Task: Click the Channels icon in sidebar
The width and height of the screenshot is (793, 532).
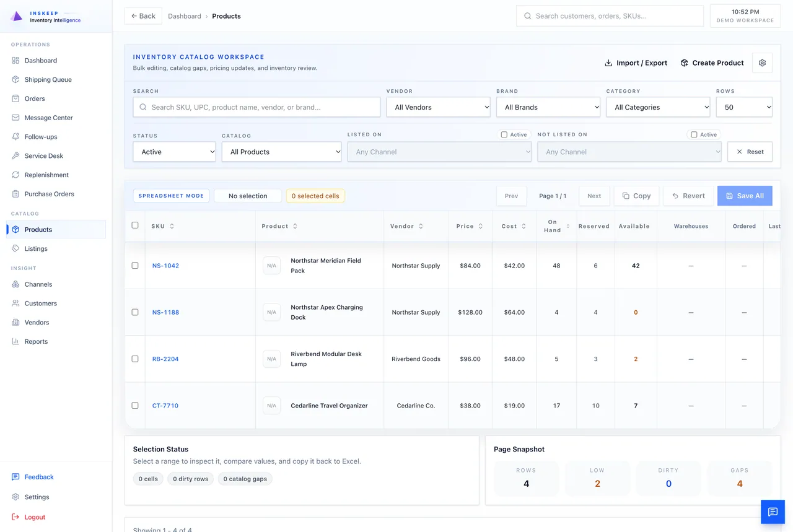Action: pyautogui.click(x=15, y=284)
